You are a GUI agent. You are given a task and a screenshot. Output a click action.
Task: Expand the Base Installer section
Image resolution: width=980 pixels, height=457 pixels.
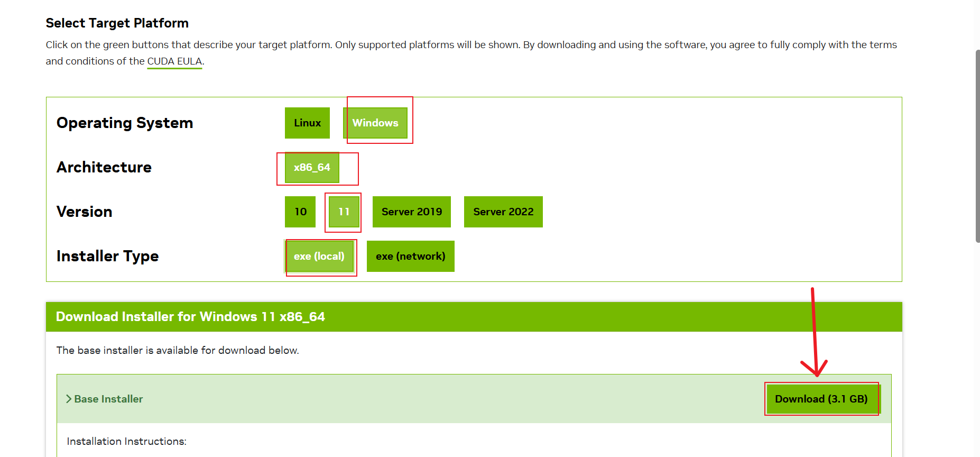pyautogui.click(x=105, y=399)
